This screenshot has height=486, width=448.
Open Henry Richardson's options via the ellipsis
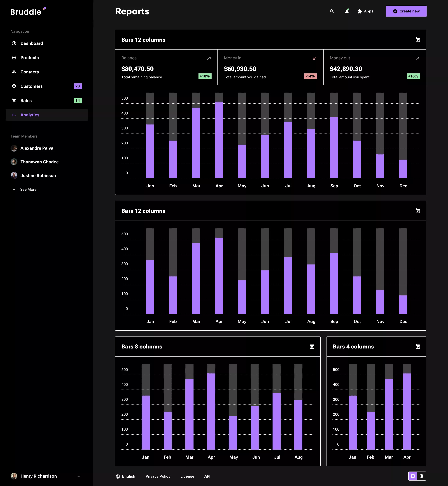78,476
